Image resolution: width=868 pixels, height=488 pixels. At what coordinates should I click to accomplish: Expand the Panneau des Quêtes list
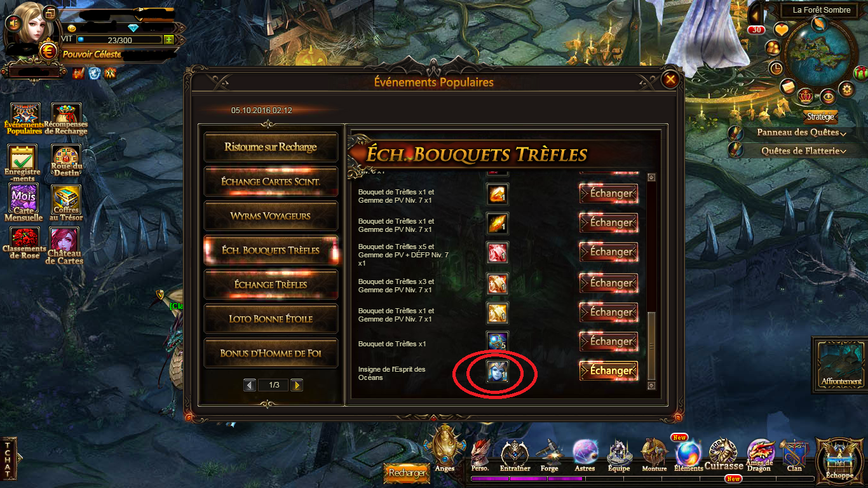(801, 133)
